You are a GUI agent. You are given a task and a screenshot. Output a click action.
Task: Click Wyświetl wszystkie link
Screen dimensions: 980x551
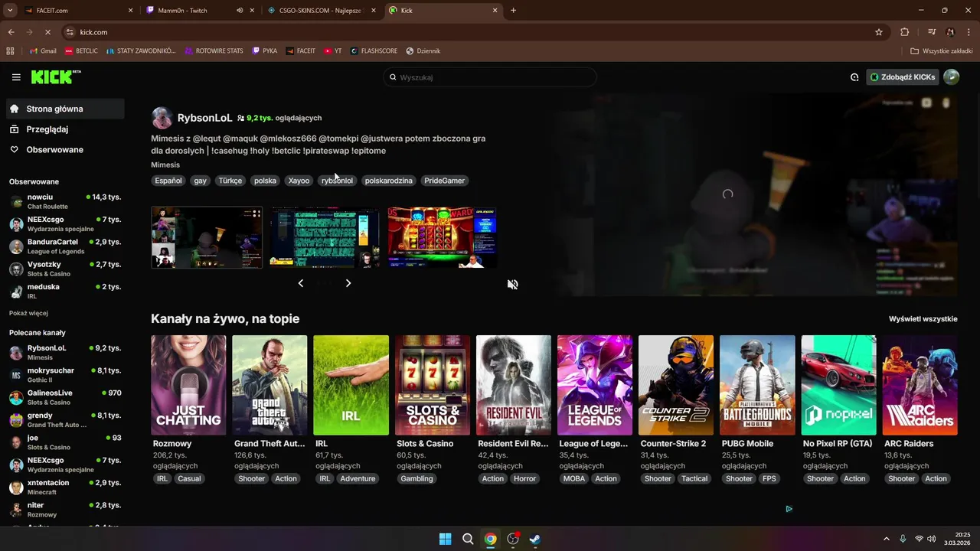coord(923,319)
